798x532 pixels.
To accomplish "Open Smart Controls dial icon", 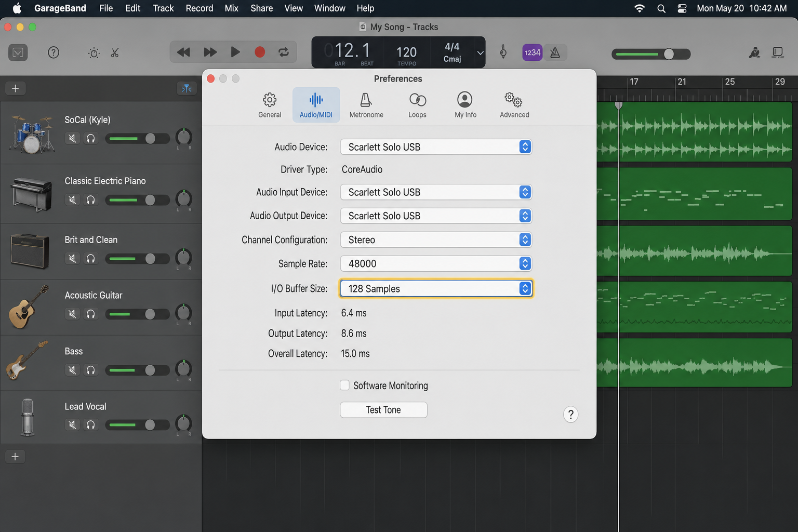I will pos(94,52).
